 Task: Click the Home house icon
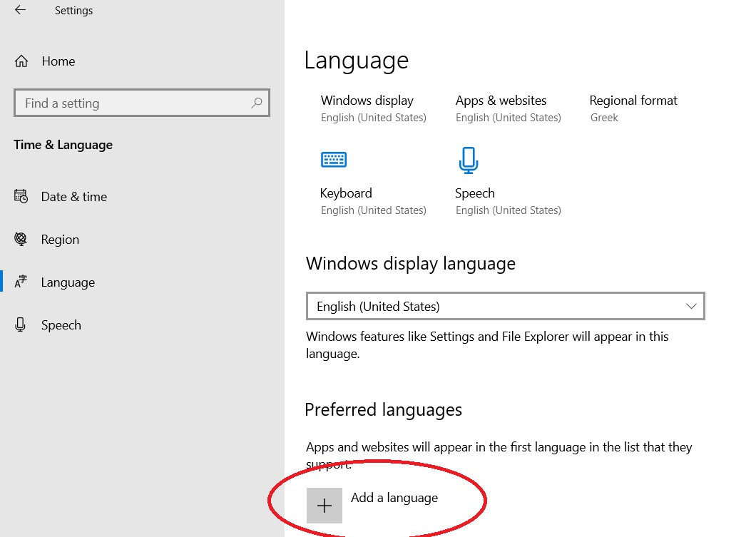click(x=21, y=61)
